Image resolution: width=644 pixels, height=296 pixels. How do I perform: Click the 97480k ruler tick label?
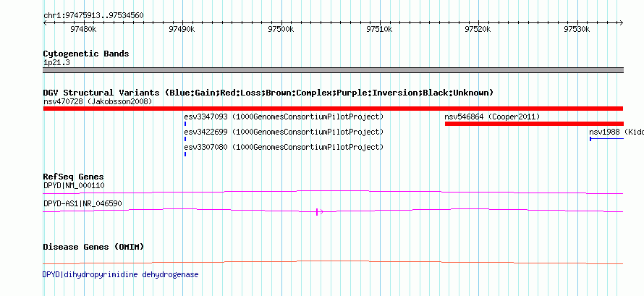pos(84,29)
